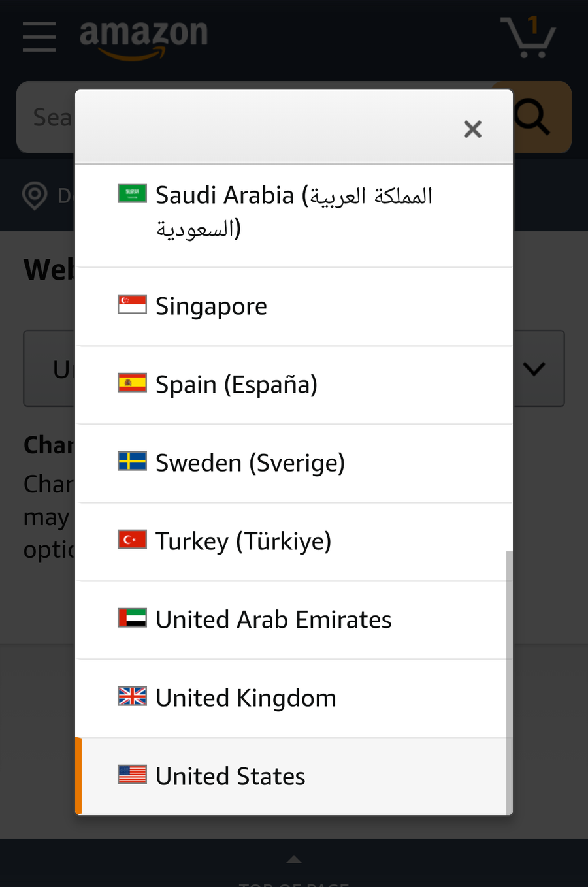Select Turkey (Türkiye) option
The image size is (588, 887).
click(x=294, y=541)
